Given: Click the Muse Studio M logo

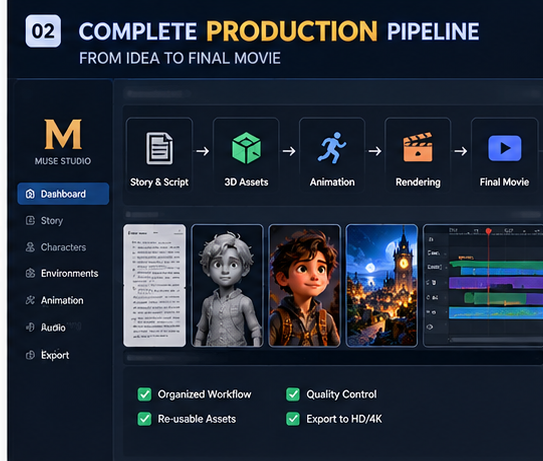Looking at the screenshot, I should pyautogui.click(x=63, y=134).
